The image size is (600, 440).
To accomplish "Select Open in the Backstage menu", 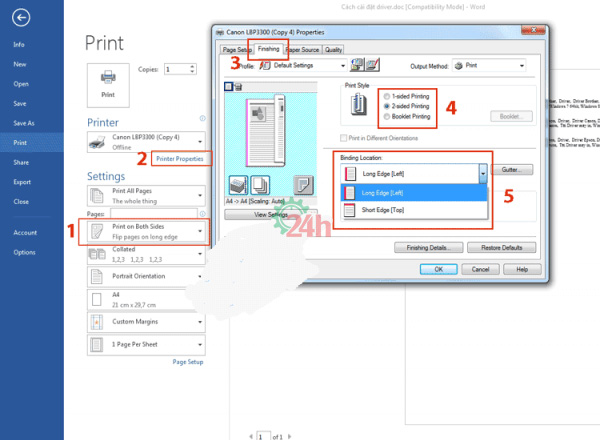I will tap(21, 84).
